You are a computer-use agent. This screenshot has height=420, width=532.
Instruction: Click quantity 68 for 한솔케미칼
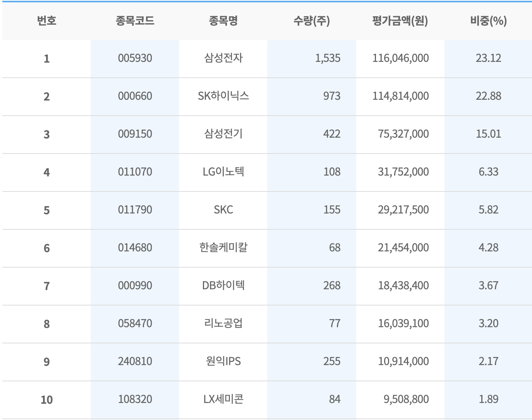pos(335,248)
